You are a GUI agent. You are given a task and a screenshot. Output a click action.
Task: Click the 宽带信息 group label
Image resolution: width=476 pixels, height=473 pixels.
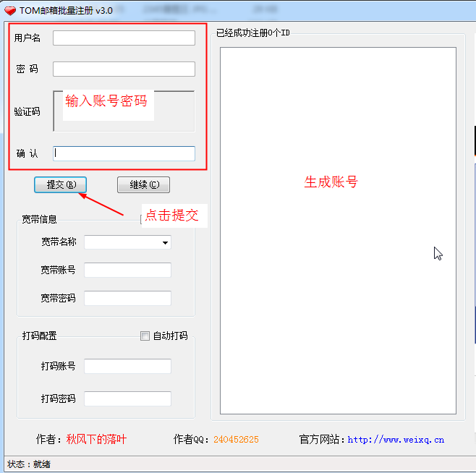coord(39,219)
